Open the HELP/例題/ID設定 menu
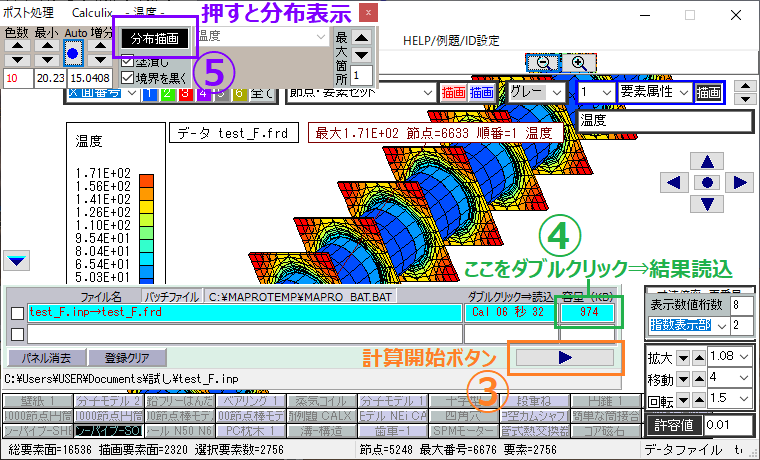Image resolution: width=760 pixels, height=460 pixels. [x=450, y=41]
